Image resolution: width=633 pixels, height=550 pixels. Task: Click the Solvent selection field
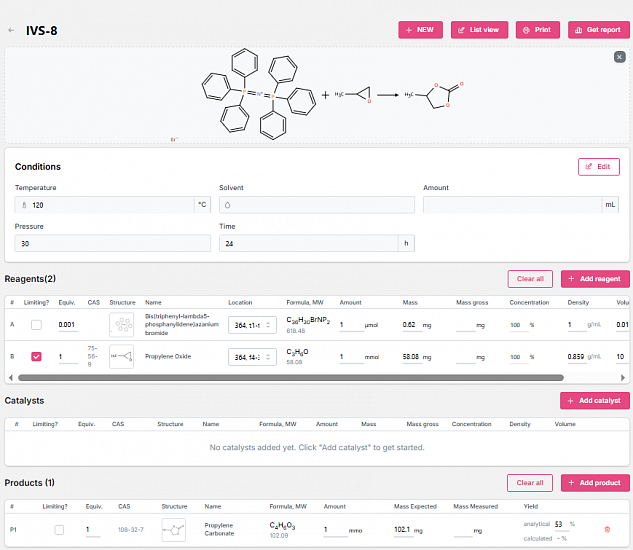point(316,205)
